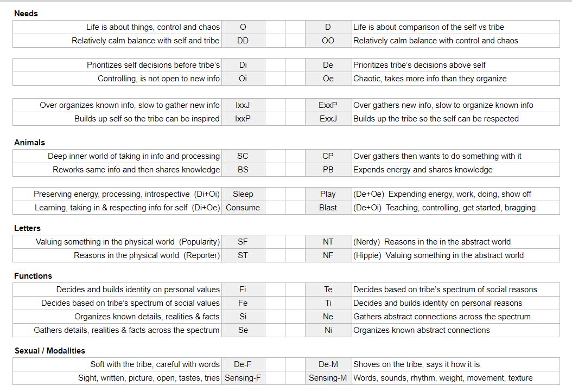Screen dimensions: 572x392
Task: Click the 'ExxP' code cell
Action: tap(328, 105)
